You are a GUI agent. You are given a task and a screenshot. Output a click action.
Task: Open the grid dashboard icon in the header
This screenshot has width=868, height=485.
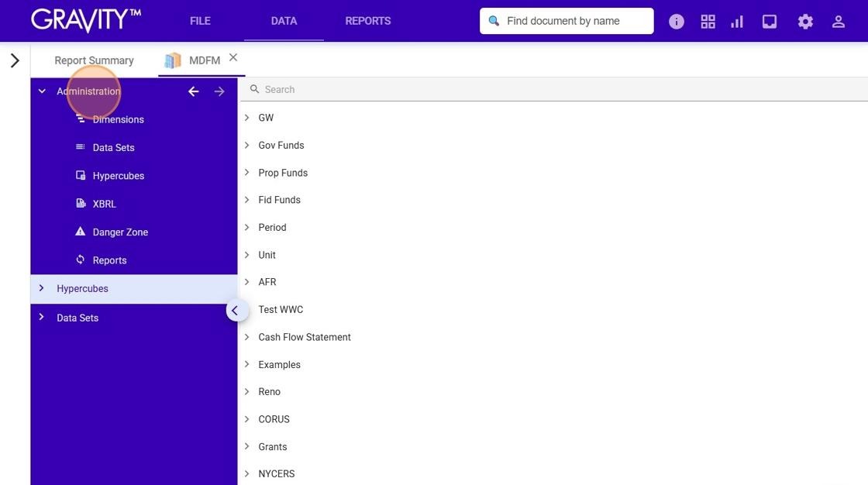(x=708, y=22)
